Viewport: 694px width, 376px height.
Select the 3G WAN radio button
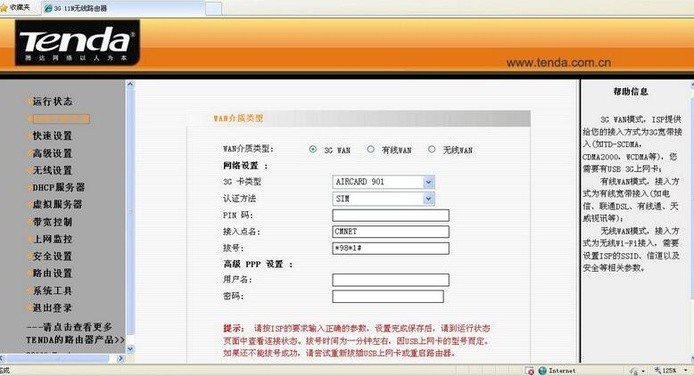(x=313, y=150)
